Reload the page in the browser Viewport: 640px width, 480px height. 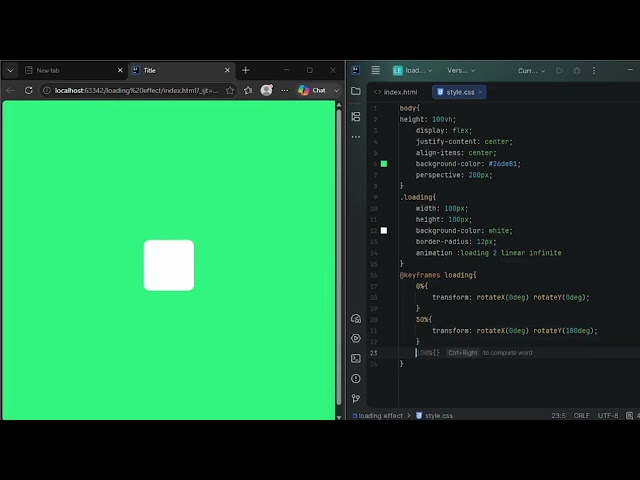(x=29, y=90)
